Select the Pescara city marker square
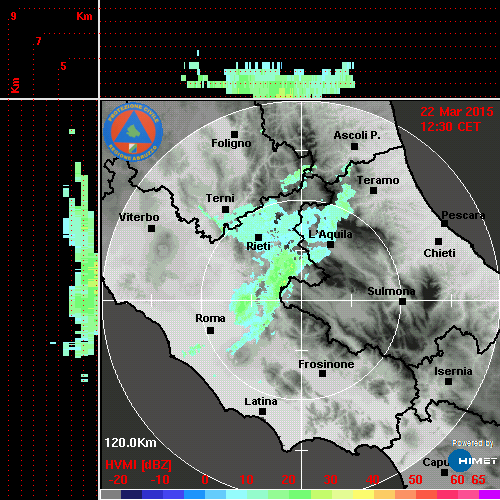 [x=445, y=224]
